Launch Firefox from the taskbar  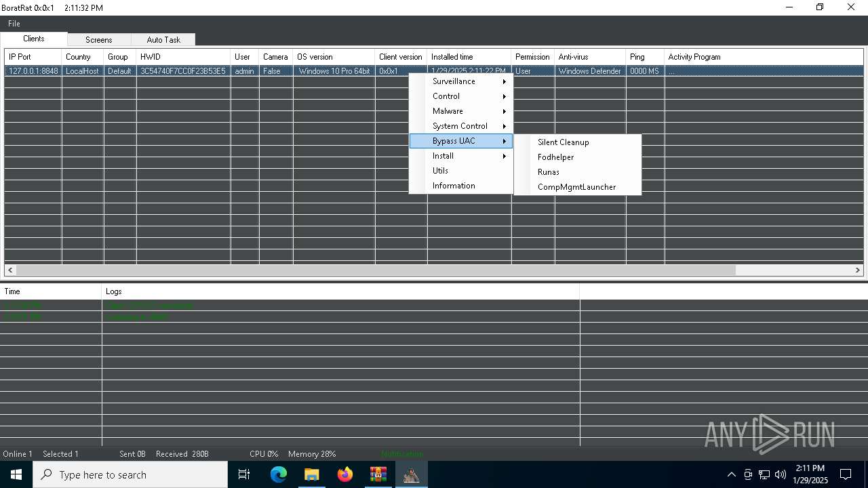click(x=345, y=474)
